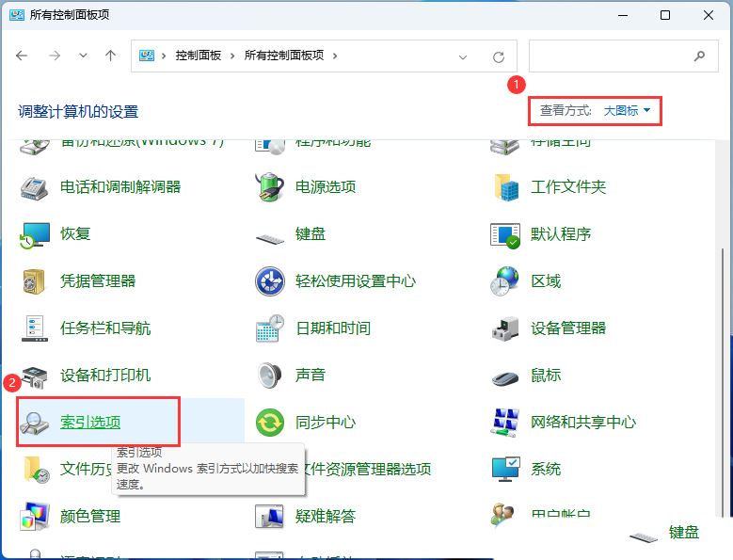Expand the chevron before 控制面板 breadcrumb
733x560 pixels.
[x=164, y=56]
